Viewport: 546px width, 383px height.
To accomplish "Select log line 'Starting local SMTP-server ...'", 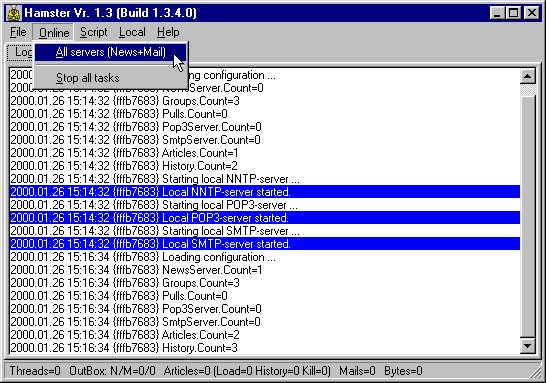I will point(265,231).
